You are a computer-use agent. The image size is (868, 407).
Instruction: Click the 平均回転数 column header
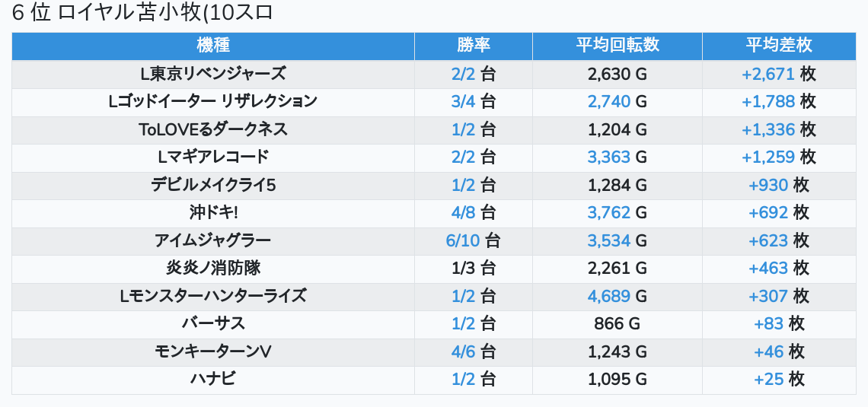pyautogui.click(x=617, y=46)
